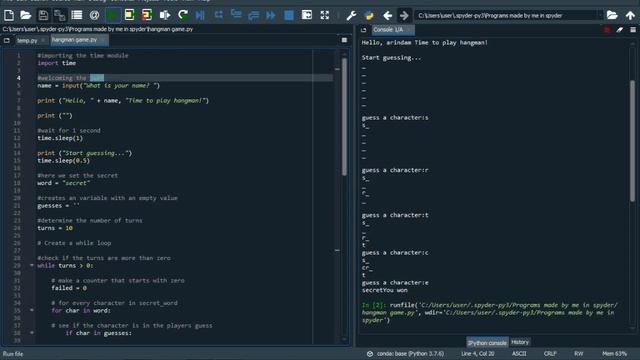
Task: Step return in debugger
Action: click(x=253, y=16)
